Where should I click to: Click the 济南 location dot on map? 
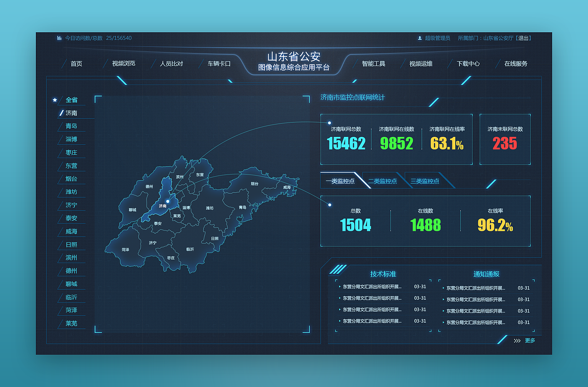click(x=168, y=201)
